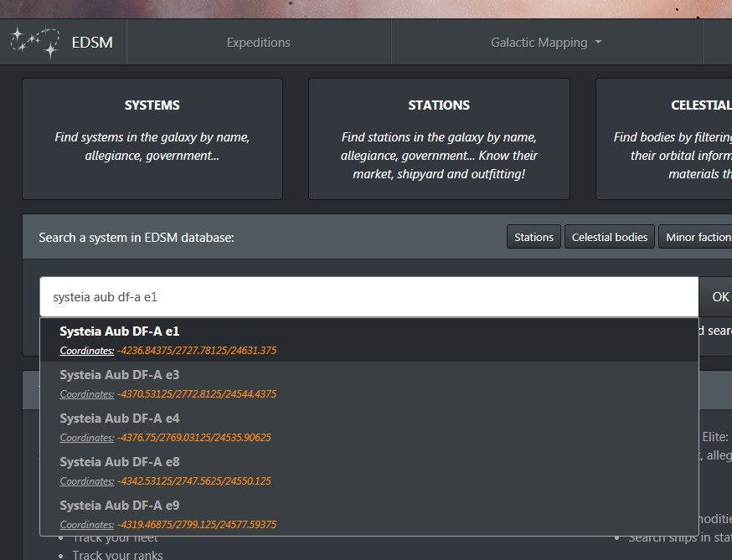Expand the Galactic Mapping dropdown

coord(546,43)
